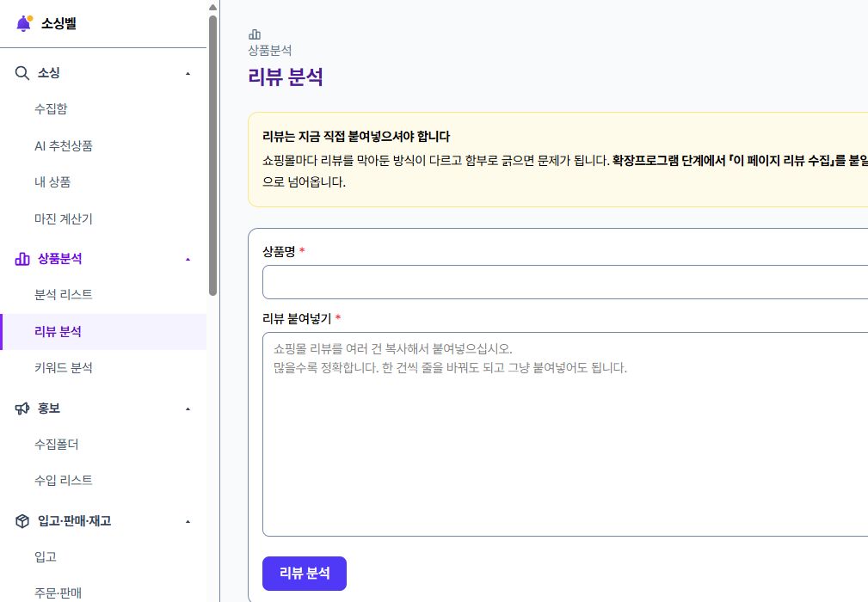This screenshot has height=602, width=868.
Task: Click the 상품분석 breadcrumb text
Action: (x=270, y=51)
